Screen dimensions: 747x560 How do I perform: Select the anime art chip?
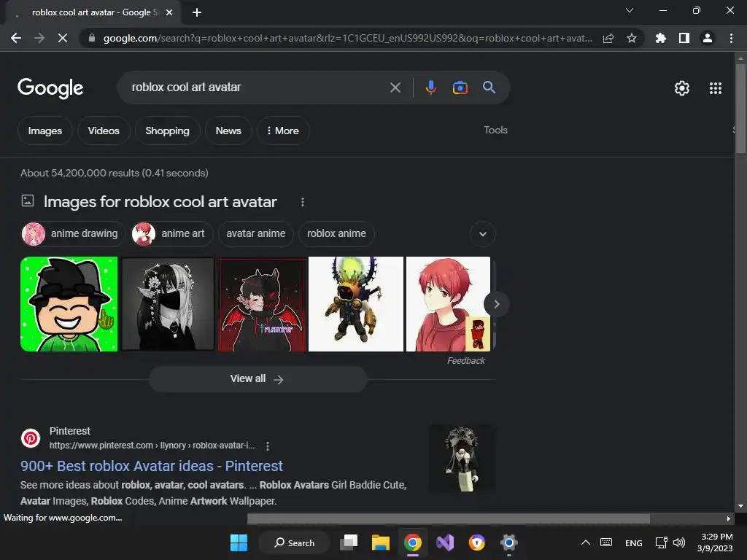171,234
